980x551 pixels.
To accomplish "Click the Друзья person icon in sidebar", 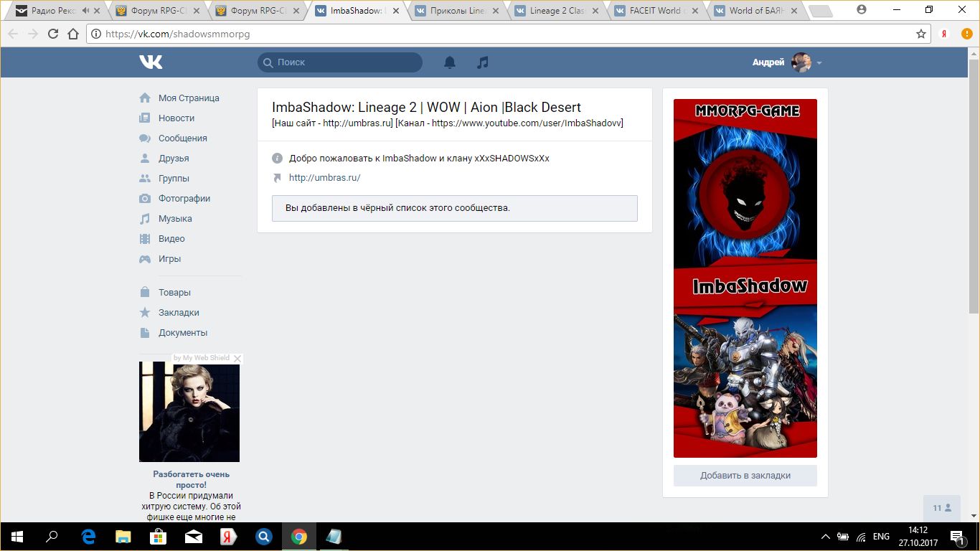I will pyautogui.click(x=145, y=159).
